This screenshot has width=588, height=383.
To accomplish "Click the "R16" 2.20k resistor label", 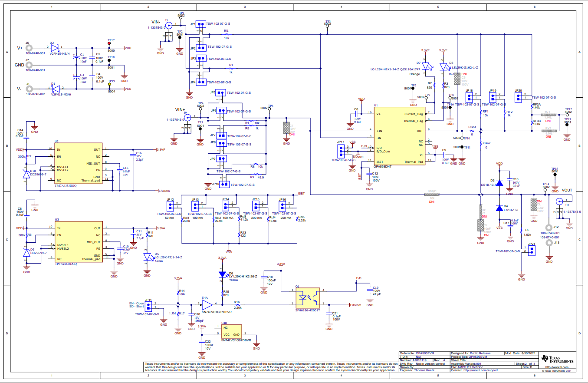I will click(237, 302).
